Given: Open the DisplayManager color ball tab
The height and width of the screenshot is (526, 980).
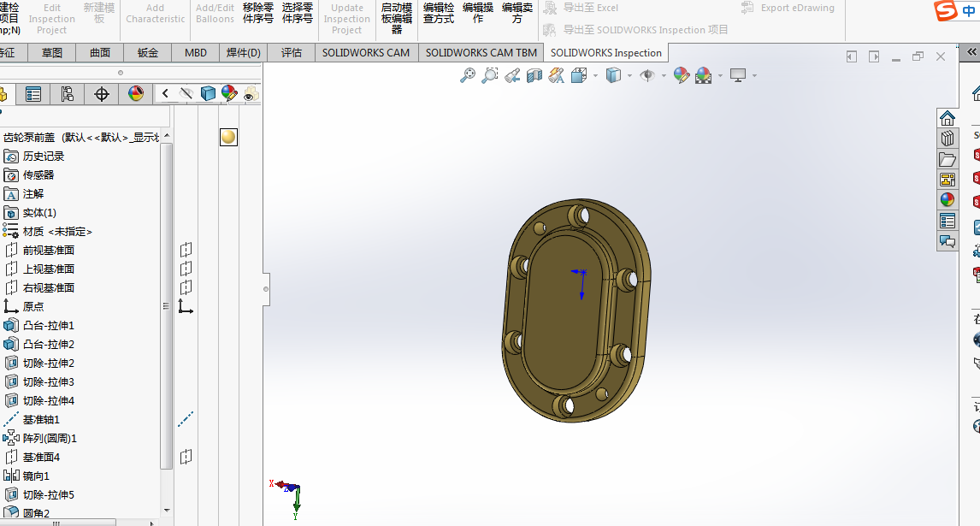Looking at the screenshot, I should pyautogui.click(x=136, y=94).
